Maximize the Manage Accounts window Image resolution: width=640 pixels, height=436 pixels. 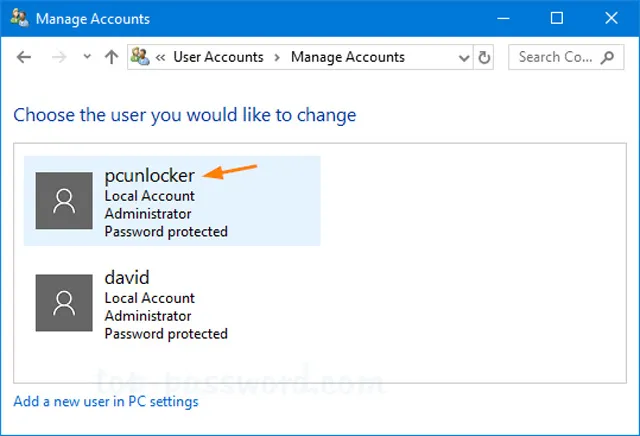(x=557, y=18)
